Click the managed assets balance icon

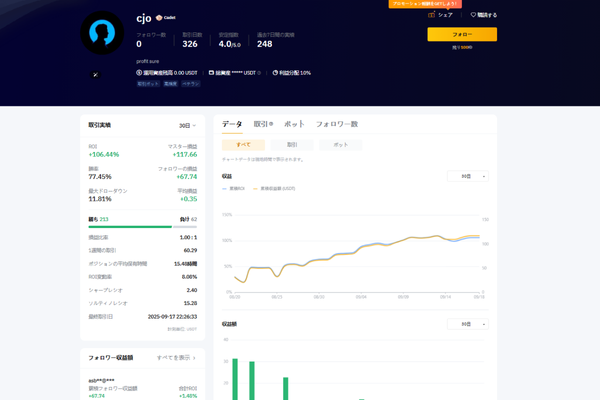click(x=139, y=73)
